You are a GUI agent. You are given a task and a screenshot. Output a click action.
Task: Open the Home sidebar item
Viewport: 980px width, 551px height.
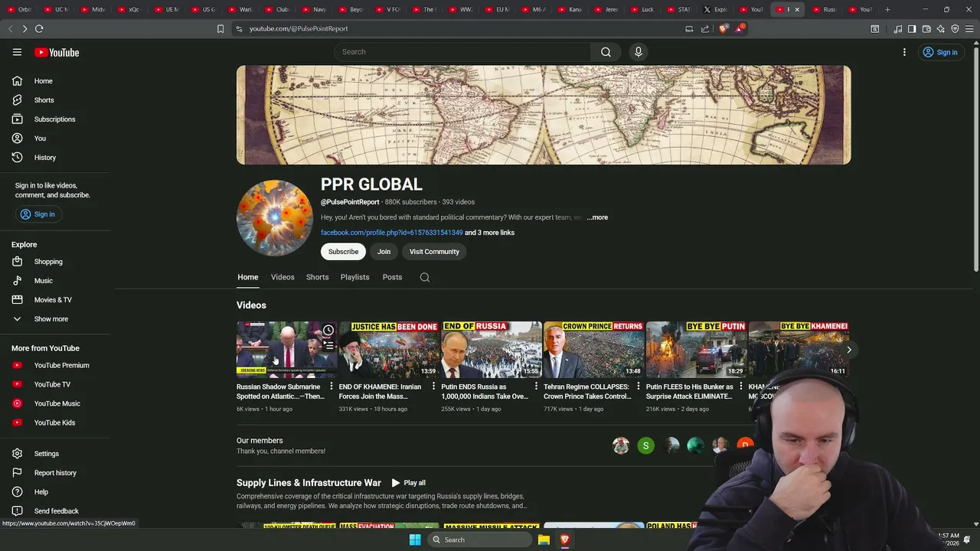coord(55,81)
